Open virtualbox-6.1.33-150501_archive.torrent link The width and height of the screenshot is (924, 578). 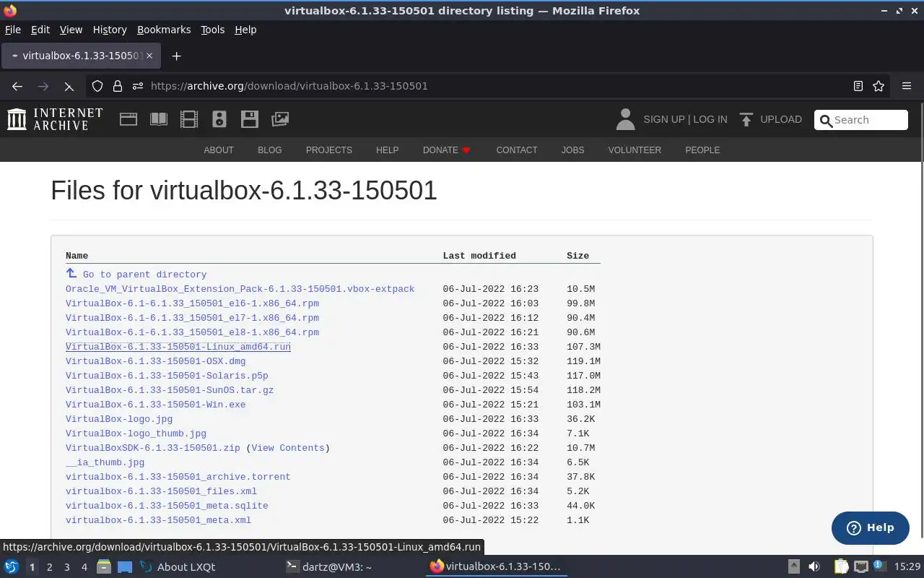[178, 477]
